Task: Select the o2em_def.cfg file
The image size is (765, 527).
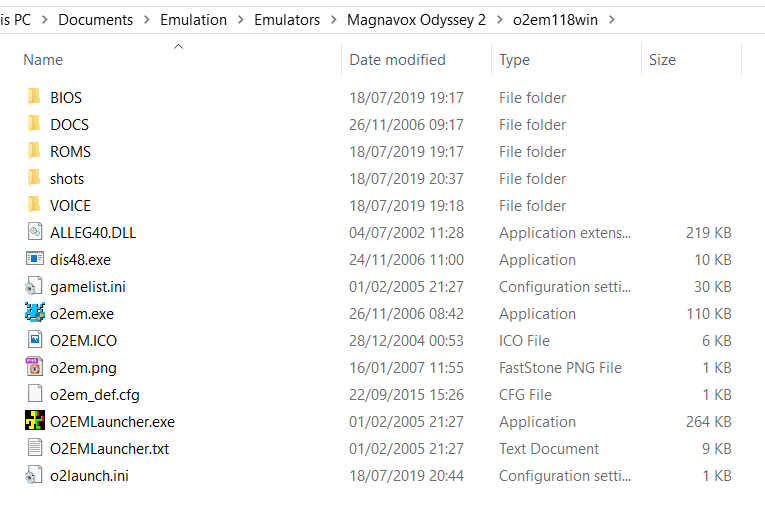Action: pyautogui.click(x=94, y=394)
